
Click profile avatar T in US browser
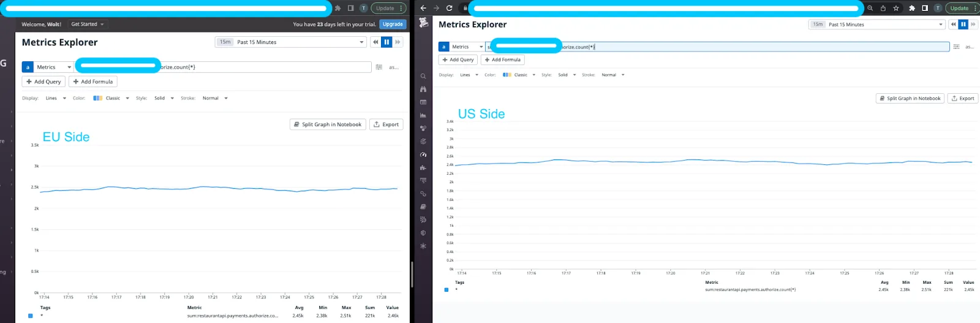click(x=938, y=8)
